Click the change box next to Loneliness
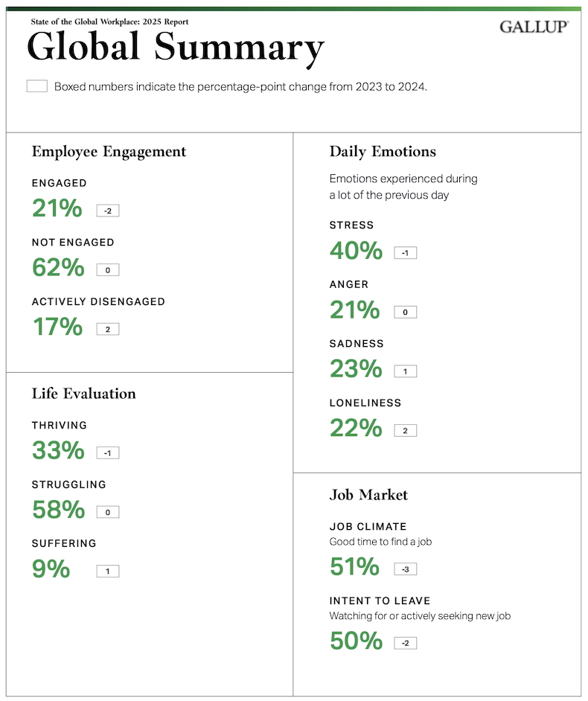 tap(406, 431)
